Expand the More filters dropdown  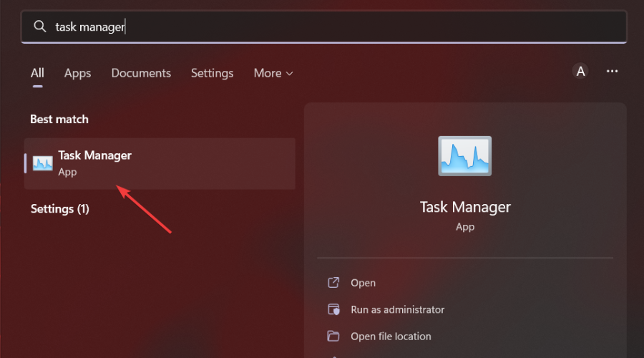[x=273, y=73]
